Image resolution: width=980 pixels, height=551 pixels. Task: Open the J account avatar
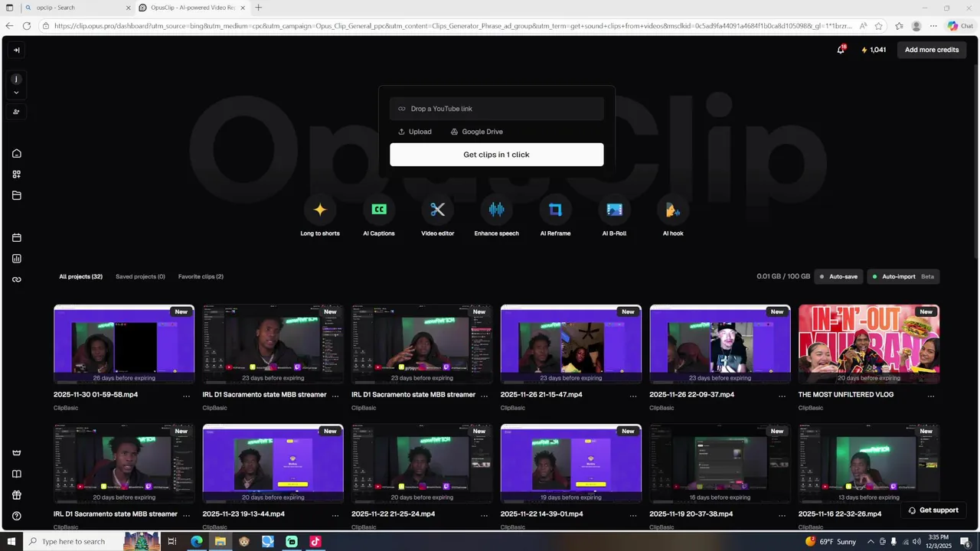click(x=16, y=79)
